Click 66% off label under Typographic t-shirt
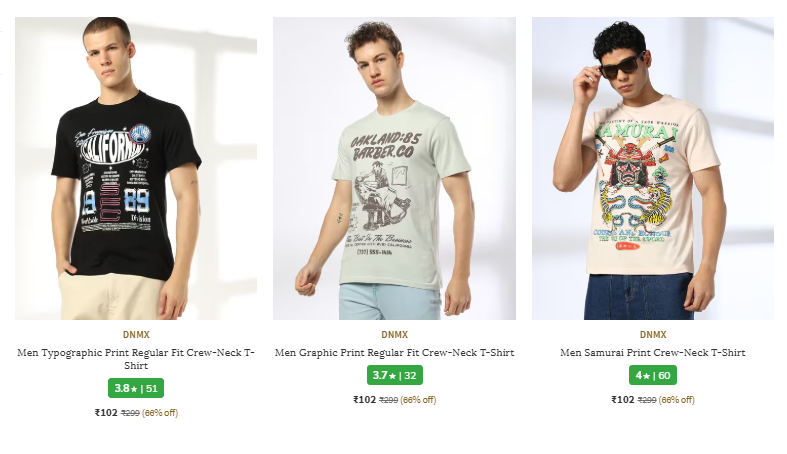Screen dimensions: 787x454 coord(160,412)
